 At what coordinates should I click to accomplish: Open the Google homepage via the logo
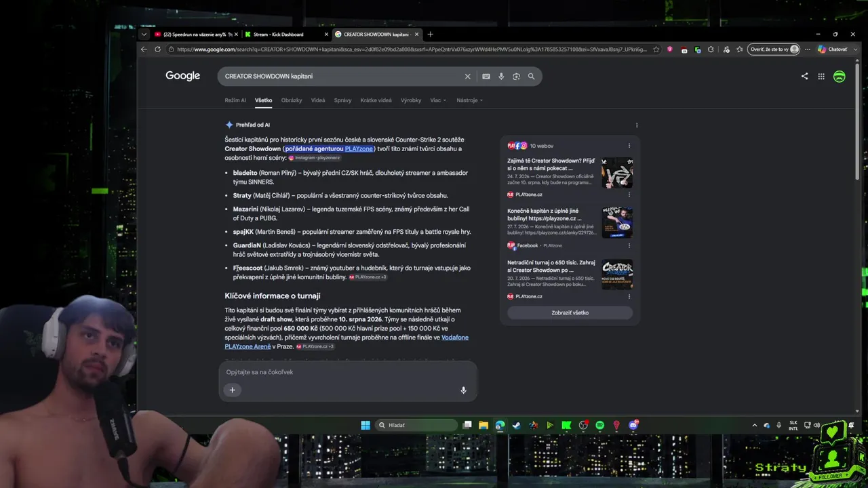pyautogui.click(x=182, y=76)
